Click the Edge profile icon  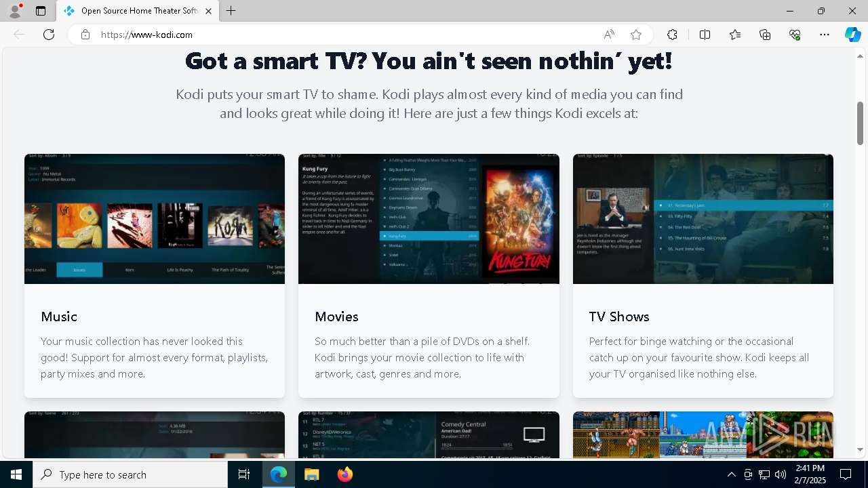point(15,11)
